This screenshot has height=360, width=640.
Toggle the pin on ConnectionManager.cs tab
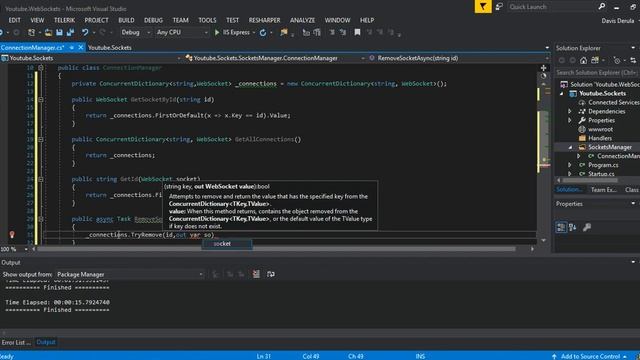pos(71,48)
